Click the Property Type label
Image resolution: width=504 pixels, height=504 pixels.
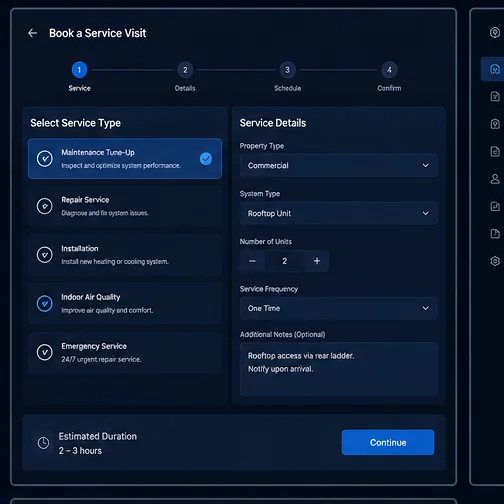pos(262,146)
